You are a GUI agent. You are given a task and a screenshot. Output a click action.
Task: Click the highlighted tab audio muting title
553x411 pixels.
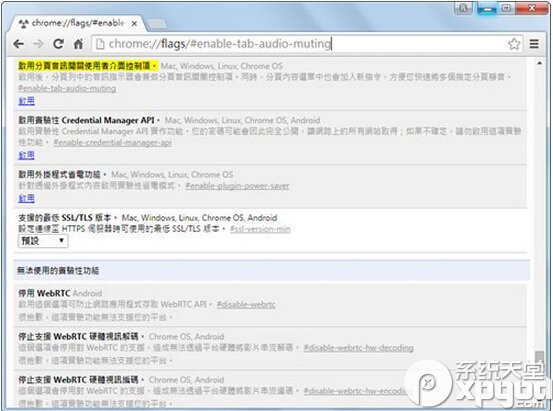click(x=88, y=66)
